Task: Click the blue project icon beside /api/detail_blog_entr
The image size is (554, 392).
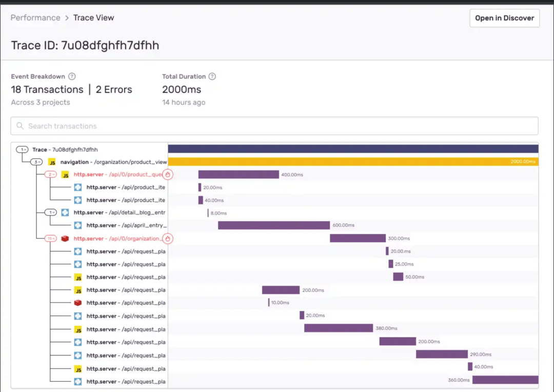Action: [65, 212]
